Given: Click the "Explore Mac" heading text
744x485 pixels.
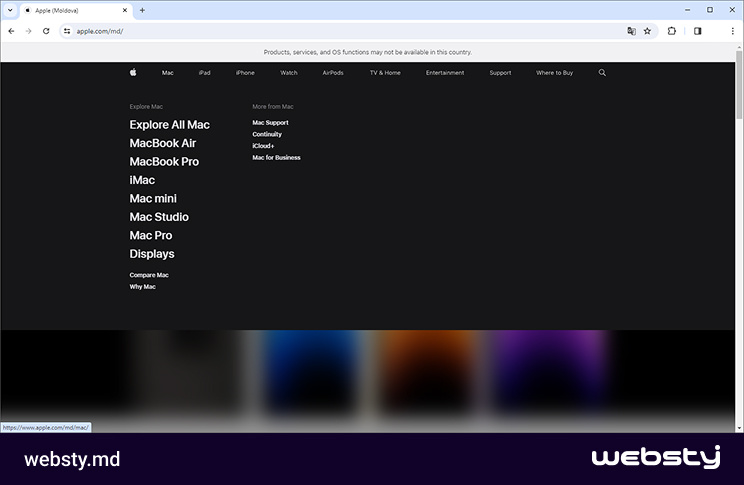Looking at the screenshot, I should click(146, 107).
